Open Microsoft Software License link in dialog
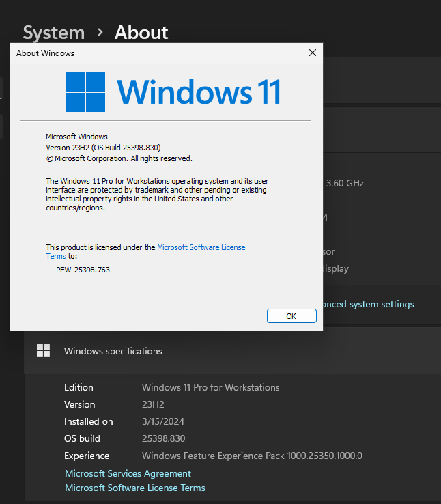Image resolution: width=441 pixels, height=504 pixels. tap(201, 247)
